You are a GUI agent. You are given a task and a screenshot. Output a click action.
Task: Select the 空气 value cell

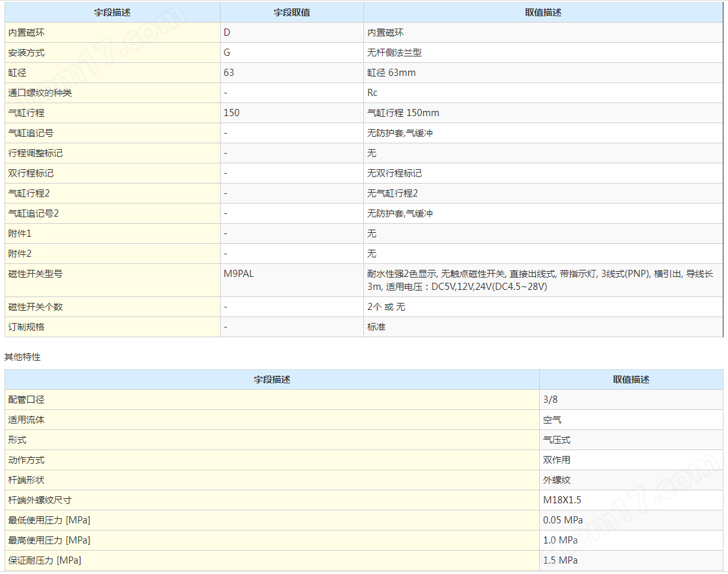click(631, 420)
